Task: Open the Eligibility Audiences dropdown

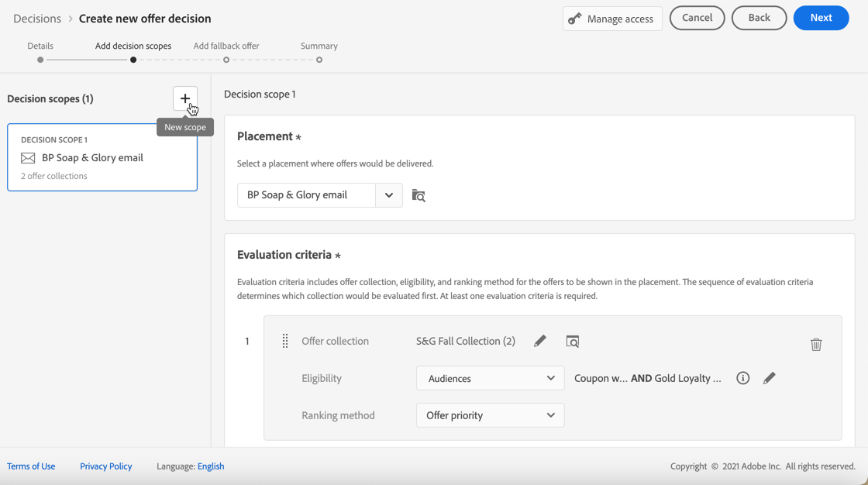Action: tap(490, 378)
